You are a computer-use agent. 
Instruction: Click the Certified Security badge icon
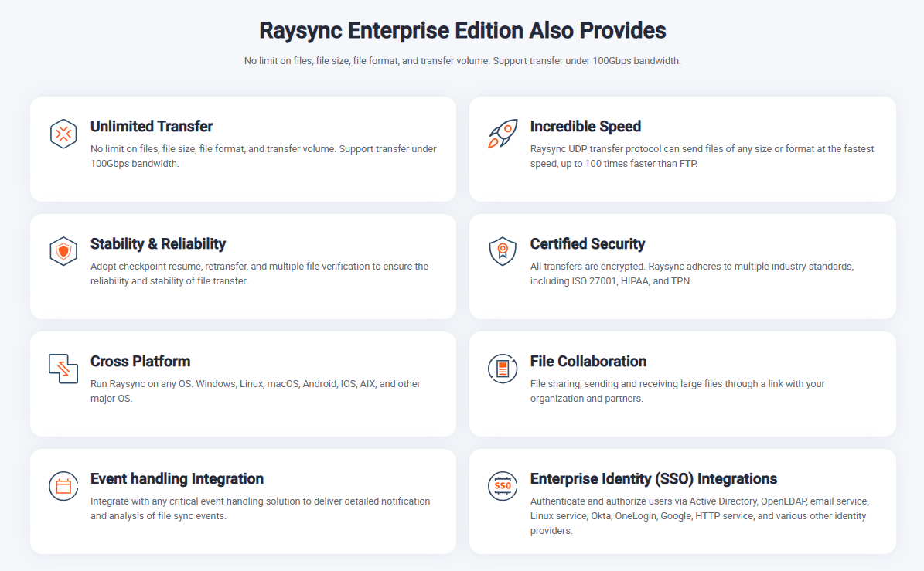[x=503, y=251]
